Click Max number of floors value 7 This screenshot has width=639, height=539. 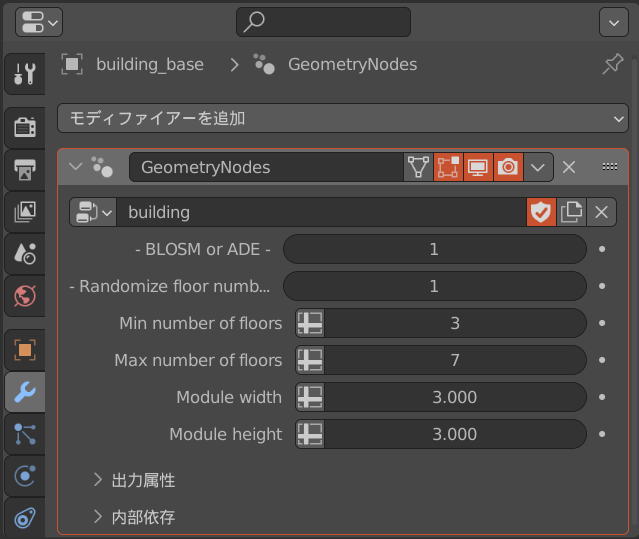[x=455, y=360]
